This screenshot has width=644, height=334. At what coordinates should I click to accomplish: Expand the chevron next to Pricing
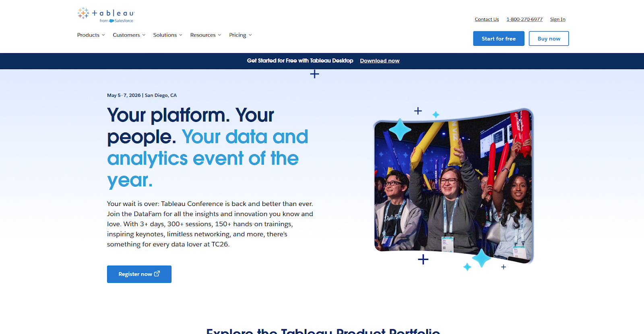point(250,35)
